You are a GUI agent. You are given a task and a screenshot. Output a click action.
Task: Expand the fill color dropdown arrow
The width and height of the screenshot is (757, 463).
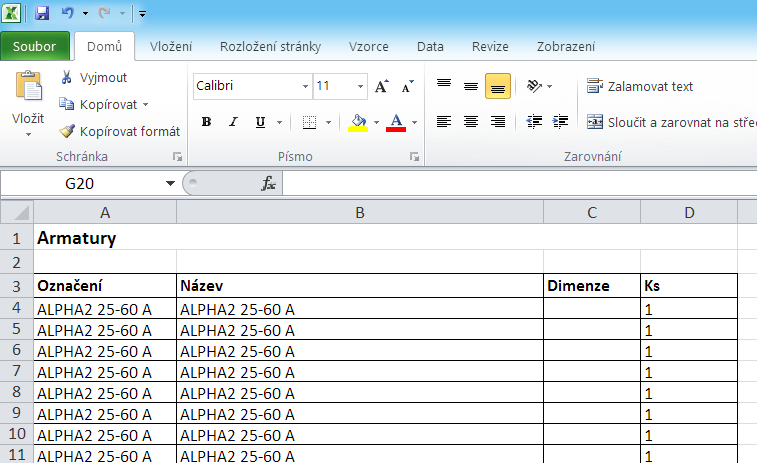point(377,123)
